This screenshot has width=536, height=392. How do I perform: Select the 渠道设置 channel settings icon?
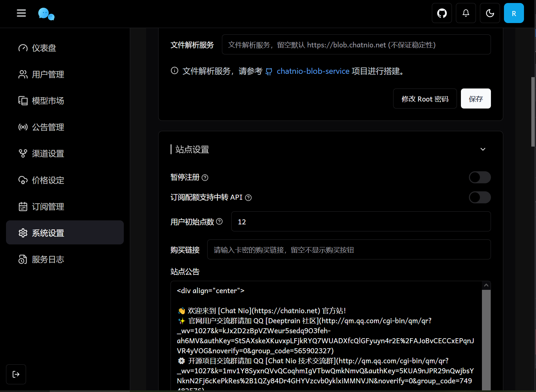(23, 153)
